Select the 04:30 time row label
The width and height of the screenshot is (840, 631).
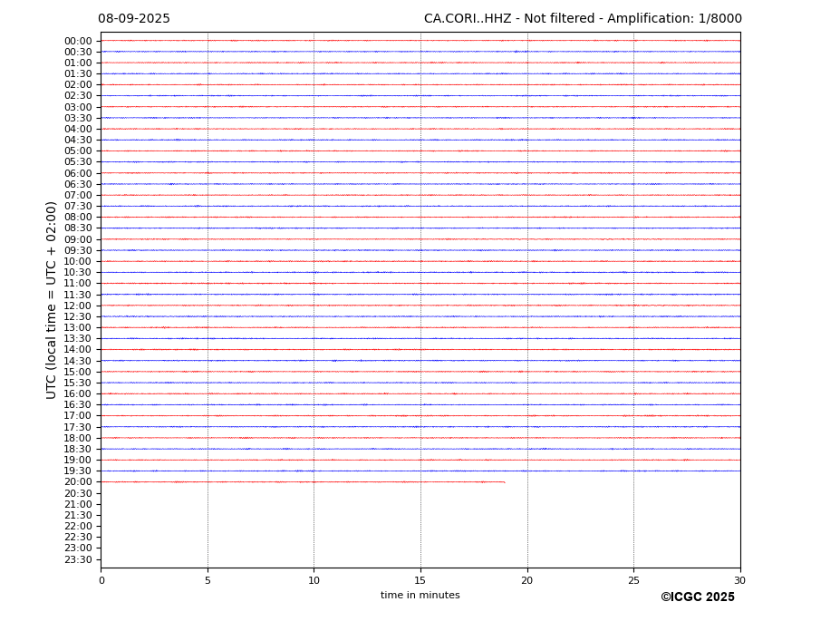click(78, 141)
